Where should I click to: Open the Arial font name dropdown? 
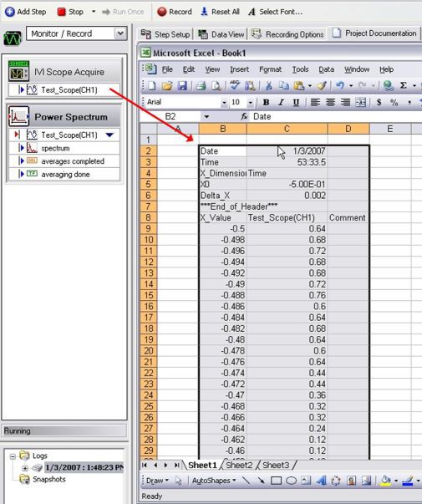(x=224, y=103)
